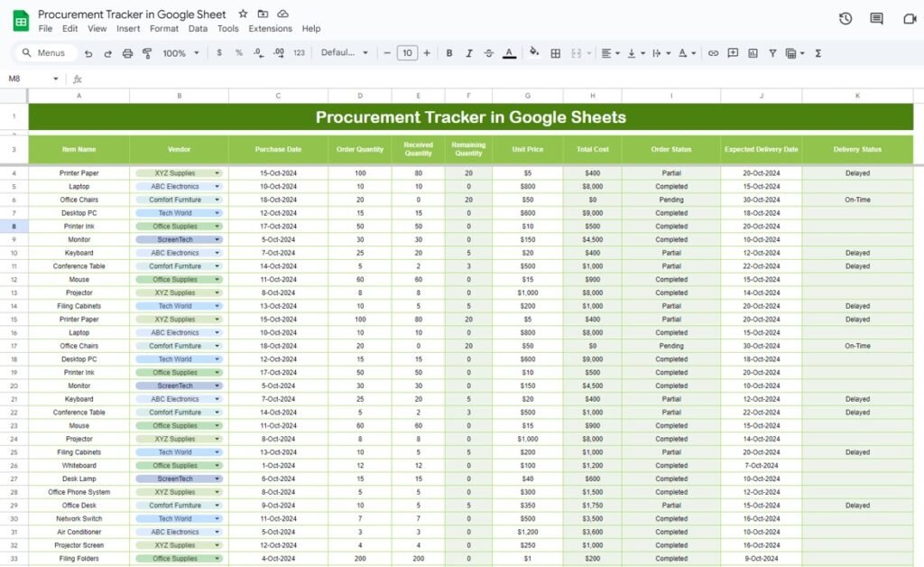
Task: Click the Create a filter icon
Action: (x=773, y=53)
